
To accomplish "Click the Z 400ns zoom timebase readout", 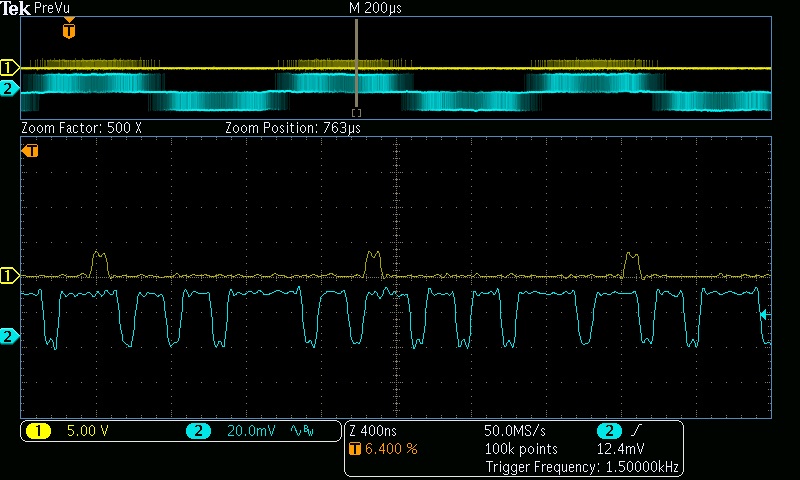I will [373, 431].
